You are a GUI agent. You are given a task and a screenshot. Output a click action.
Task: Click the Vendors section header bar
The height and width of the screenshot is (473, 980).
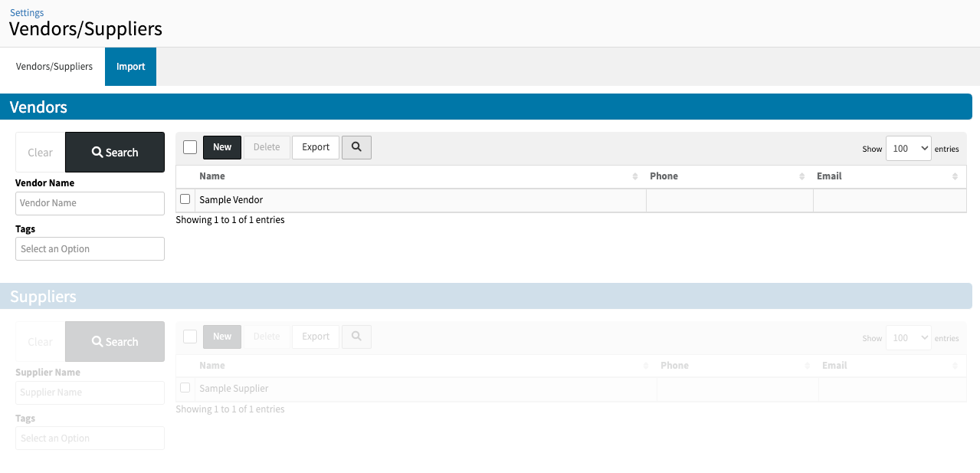click(486, 107)
